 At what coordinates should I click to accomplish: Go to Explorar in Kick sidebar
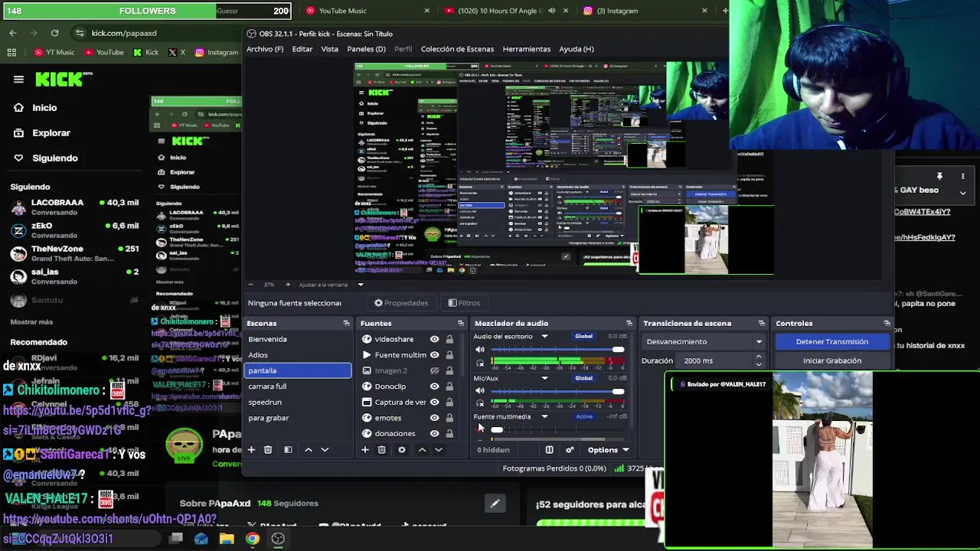point(51,133)
